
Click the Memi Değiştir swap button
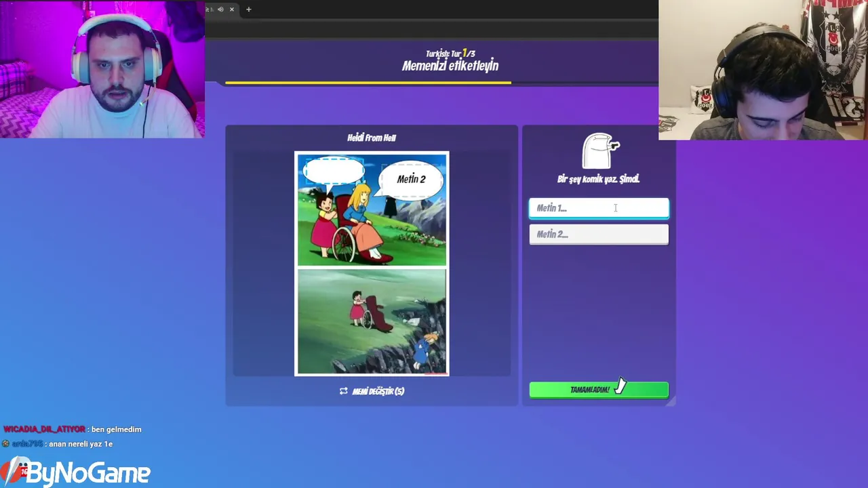click(372, 391)
